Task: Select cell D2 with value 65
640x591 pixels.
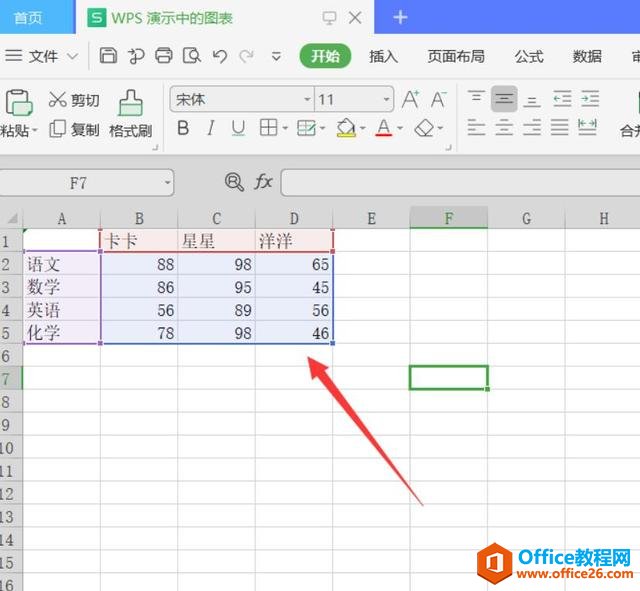Action: click(294, 264)
